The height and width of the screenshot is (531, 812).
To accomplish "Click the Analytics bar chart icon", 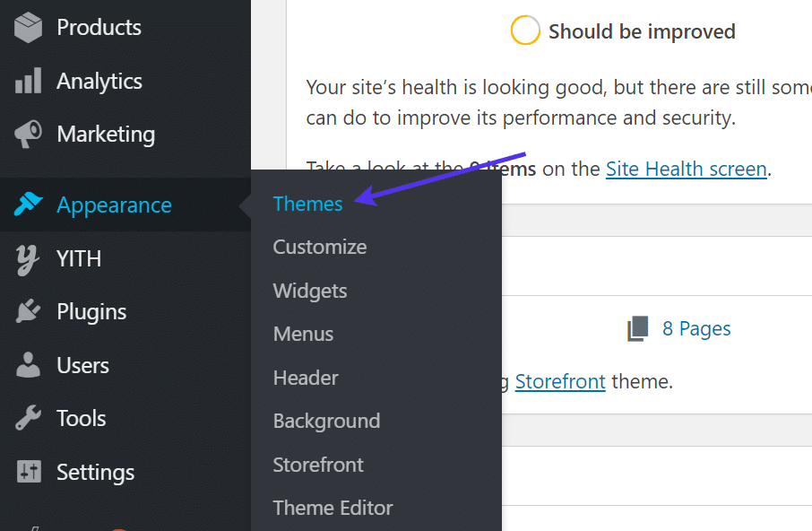I will click(29, 82).
